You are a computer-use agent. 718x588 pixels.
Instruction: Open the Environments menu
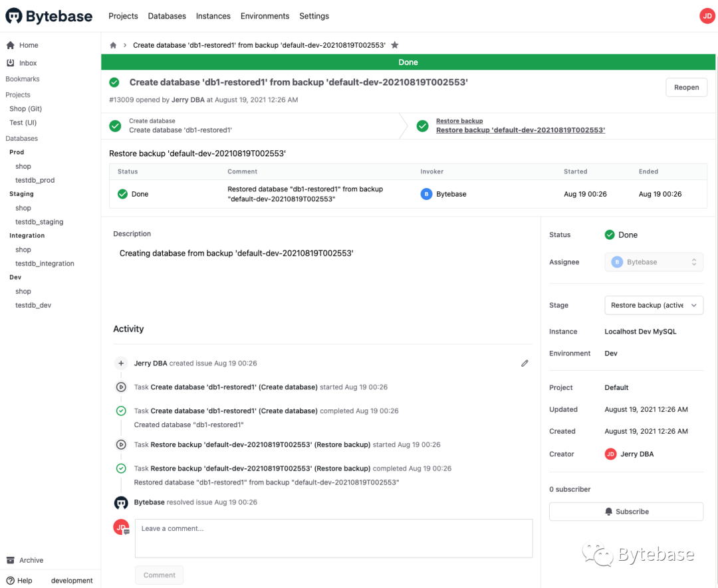click(x=265, y=16)
